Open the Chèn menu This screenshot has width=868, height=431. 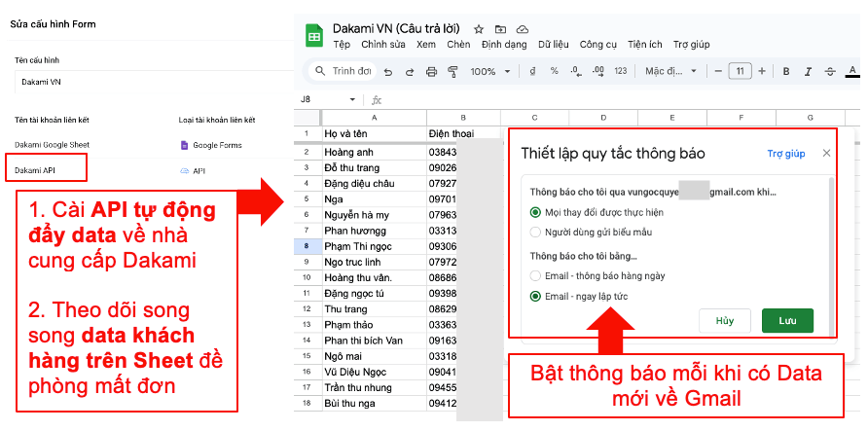click(x=458, y=44)
